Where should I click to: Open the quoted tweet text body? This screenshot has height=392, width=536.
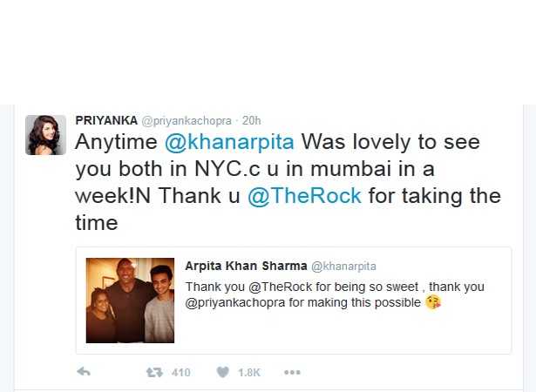(335, 294)
